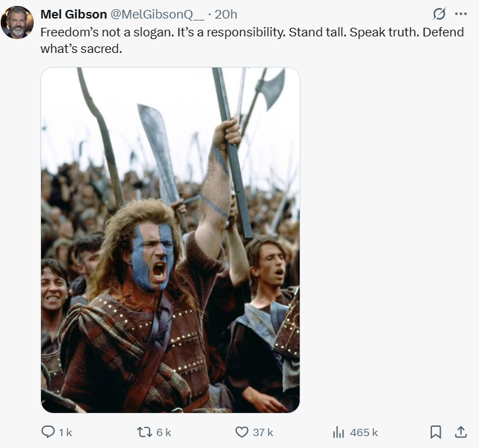Like the post with the heart icon
The image size is (479, 448).
(242, 431)
